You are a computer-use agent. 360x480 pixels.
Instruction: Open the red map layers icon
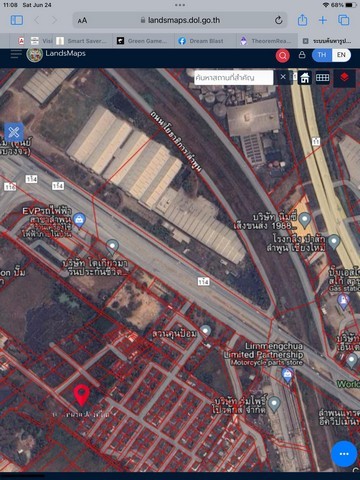coord(344,78)
